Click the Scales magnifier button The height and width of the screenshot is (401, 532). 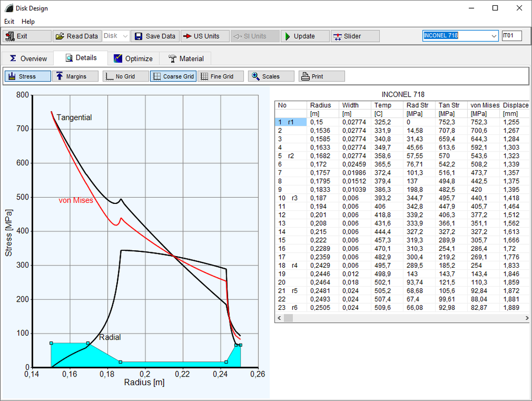tap(271, 76)
